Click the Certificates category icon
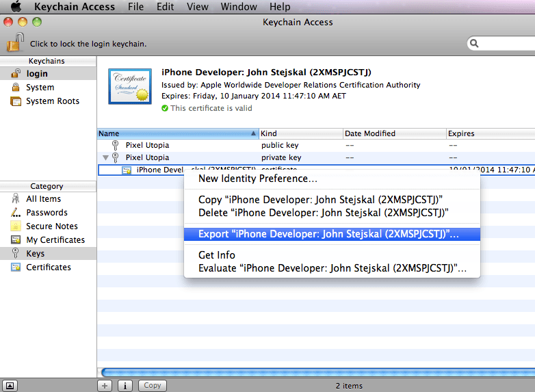 [16, 267]
